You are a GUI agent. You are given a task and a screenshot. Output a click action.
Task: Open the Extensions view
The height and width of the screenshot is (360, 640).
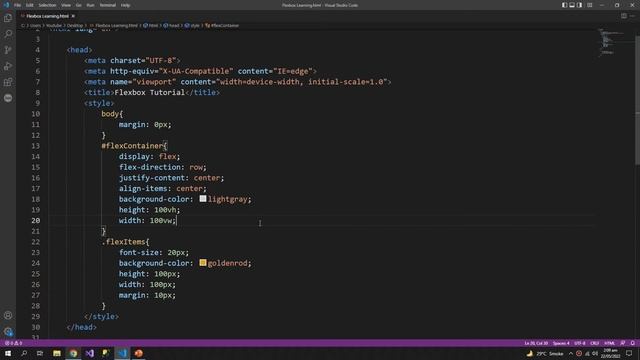pyautogui.click(x=8, y=82)
